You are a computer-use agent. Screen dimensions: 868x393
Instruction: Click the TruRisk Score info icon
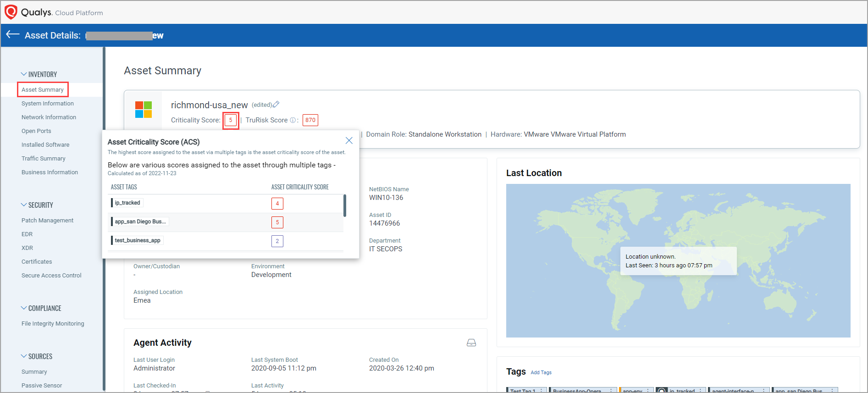tap(293, 120)
